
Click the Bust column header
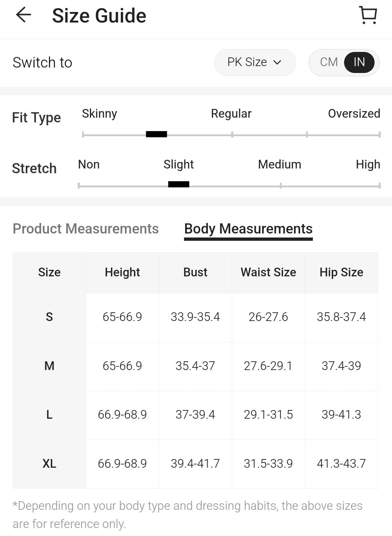point(195,272)
